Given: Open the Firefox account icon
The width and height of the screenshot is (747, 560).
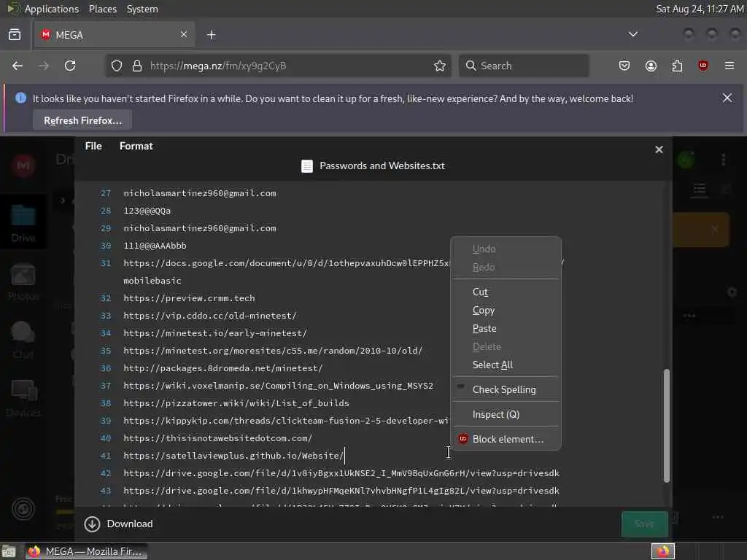Looking at the screenshot, I should [x=651, y=66].
